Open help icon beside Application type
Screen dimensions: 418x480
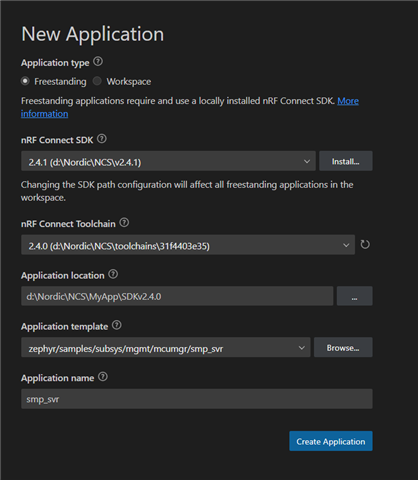[98, 62]
